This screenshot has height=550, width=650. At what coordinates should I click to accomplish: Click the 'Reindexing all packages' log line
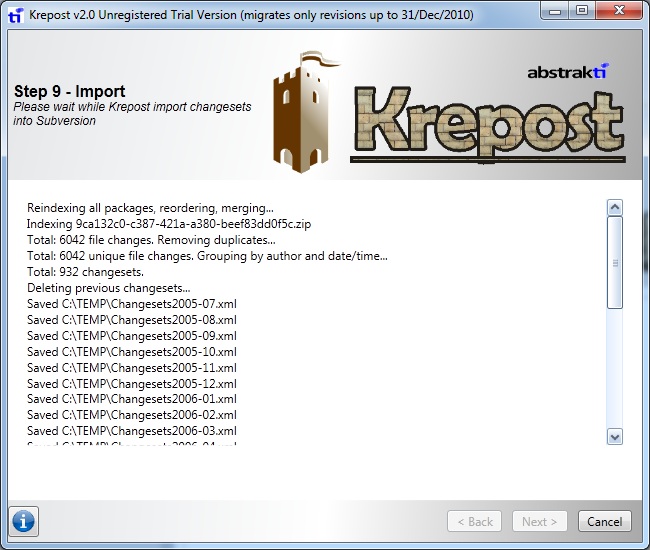pos(150,208)
